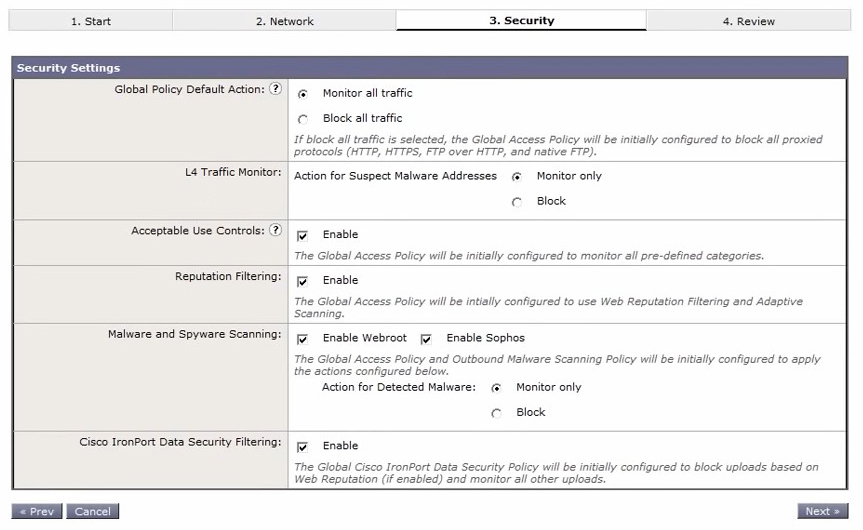The width and height of the screenshot is (863, 530).
Task: Select Monitor only for Suspect Malware Addresses
Action: pos(517,177)
